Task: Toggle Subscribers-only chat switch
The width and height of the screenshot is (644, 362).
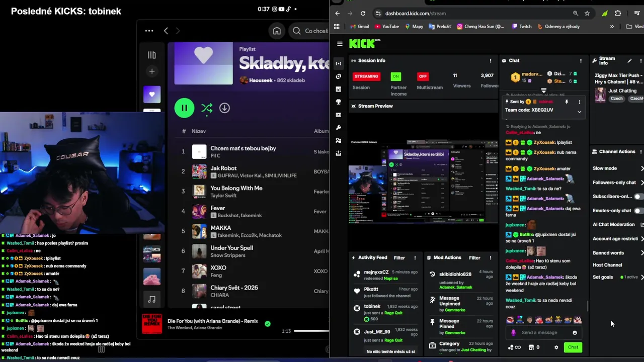Action: (x=638, y=197)
